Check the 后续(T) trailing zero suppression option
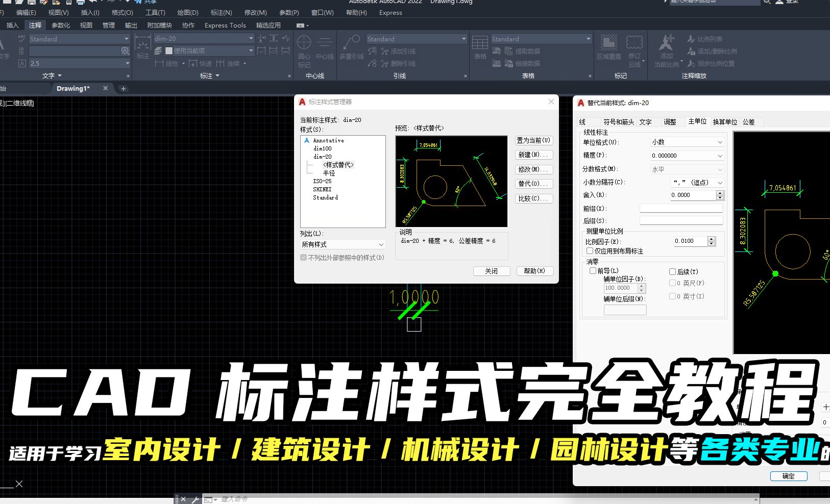 [672, 271]
